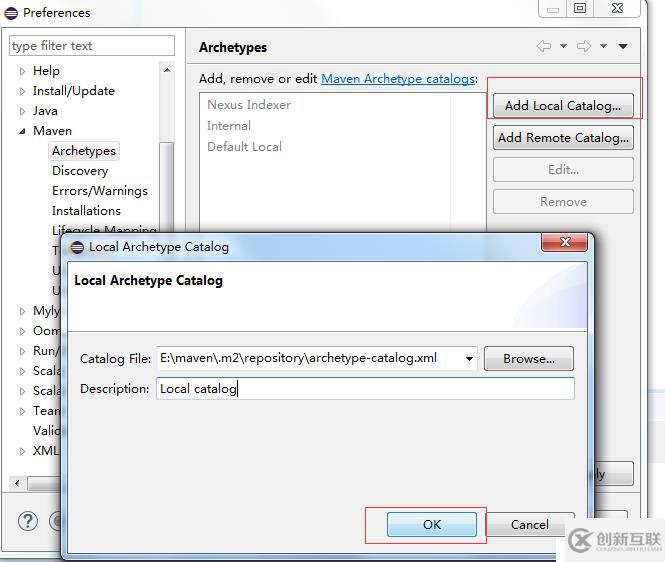
Task: Click the Description text field
Action: click(365, 389)
